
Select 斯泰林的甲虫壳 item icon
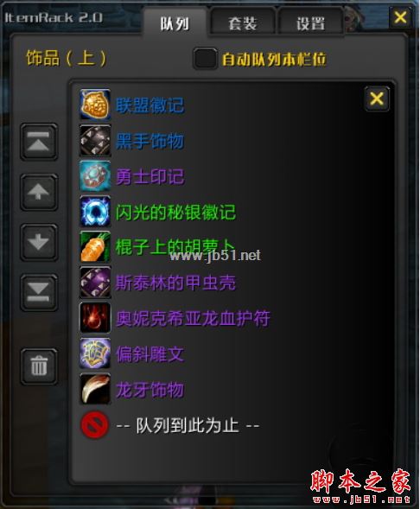point(95,282)
